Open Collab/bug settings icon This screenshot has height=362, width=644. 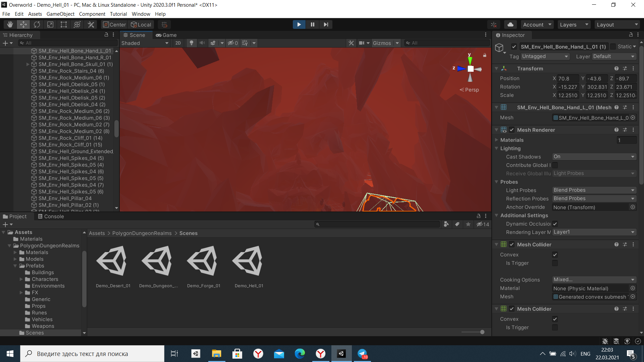494,24
